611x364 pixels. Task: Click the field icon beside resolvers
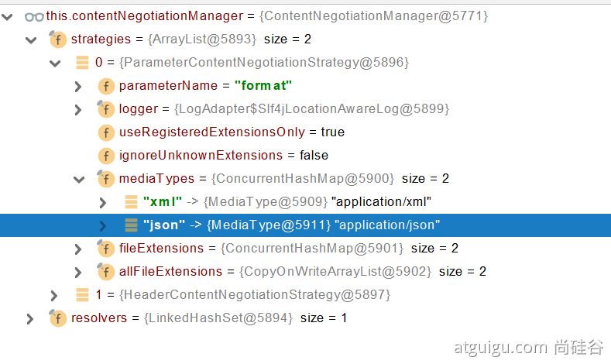click(x=57, y=318)
